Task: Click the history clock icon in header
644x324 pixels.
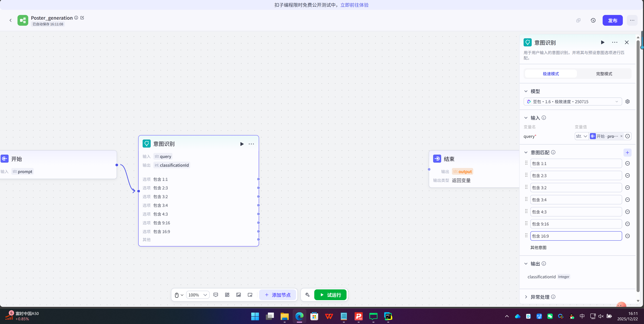Action: click(x=593, y=20)
